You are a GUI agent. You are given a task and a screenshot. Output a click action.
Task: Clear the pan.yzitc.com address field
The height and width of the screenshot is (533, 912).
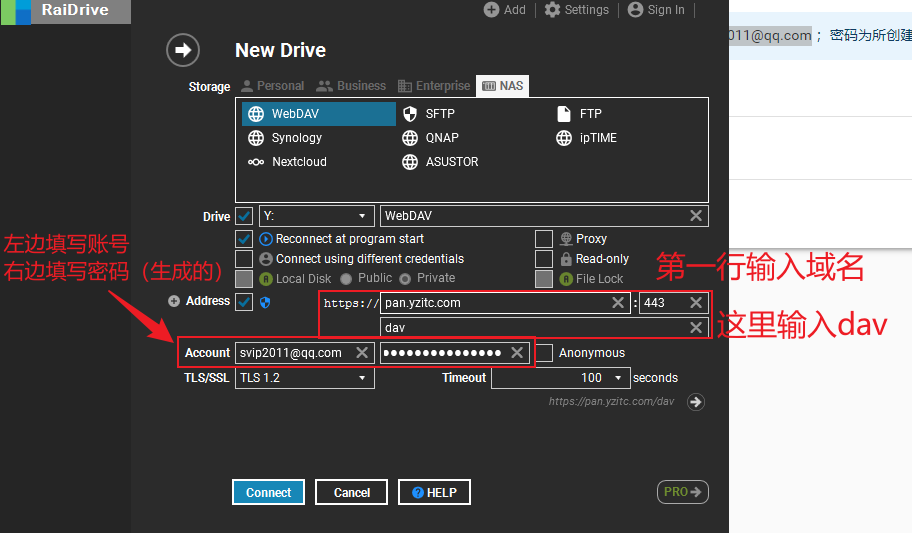[x=619, y=303]
